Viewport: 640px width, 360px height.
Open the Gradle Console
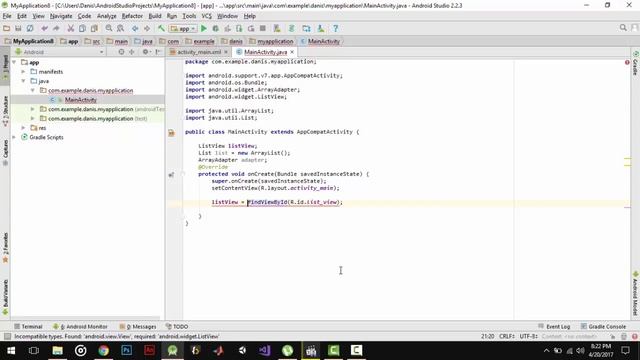click(603, 327)
